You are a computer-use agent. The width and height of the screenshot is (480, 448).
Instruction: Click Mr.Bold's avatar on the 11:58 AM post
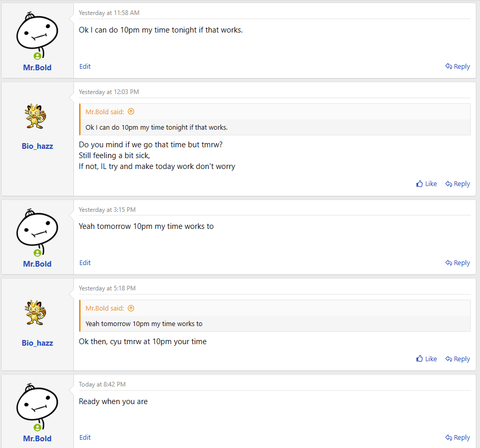[x=37, y=35]
